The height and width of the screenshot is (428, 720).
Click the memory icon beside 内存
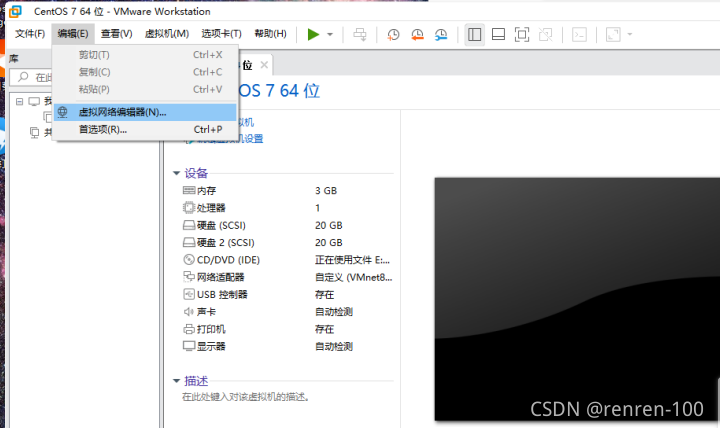pos(189,190)
